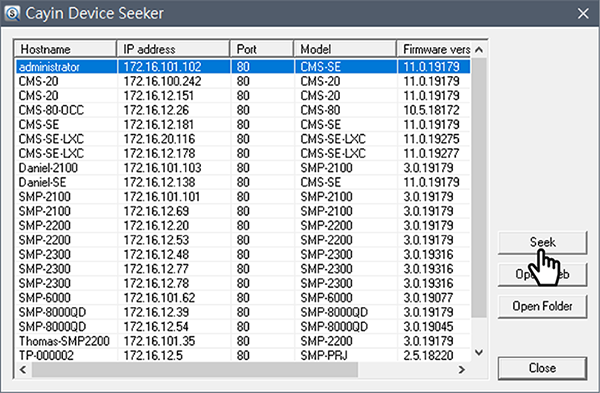Select host with IP 172.16.12.48
Viewport: 600px width, 393px height.
243,254
